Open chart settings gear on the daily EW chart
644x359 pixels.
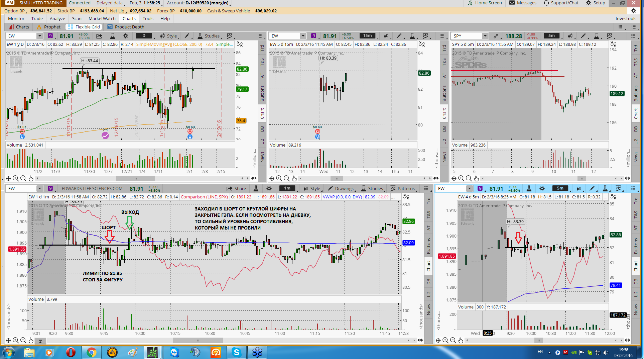126,36
